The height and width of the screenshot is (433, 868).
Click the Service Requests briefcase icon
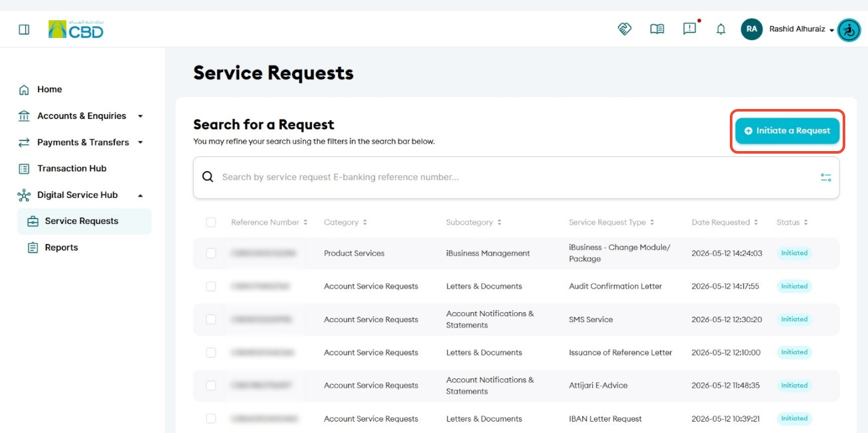coord(33,221)
